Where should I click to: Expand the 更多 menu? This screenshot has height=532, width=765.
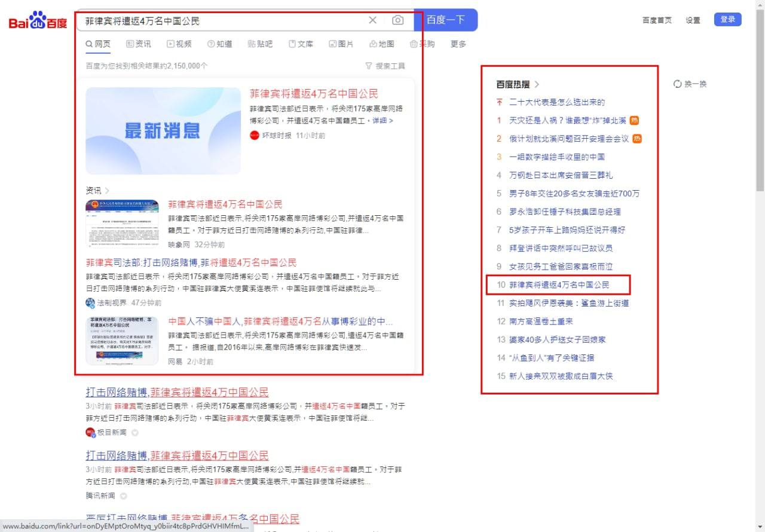[458, 44]
